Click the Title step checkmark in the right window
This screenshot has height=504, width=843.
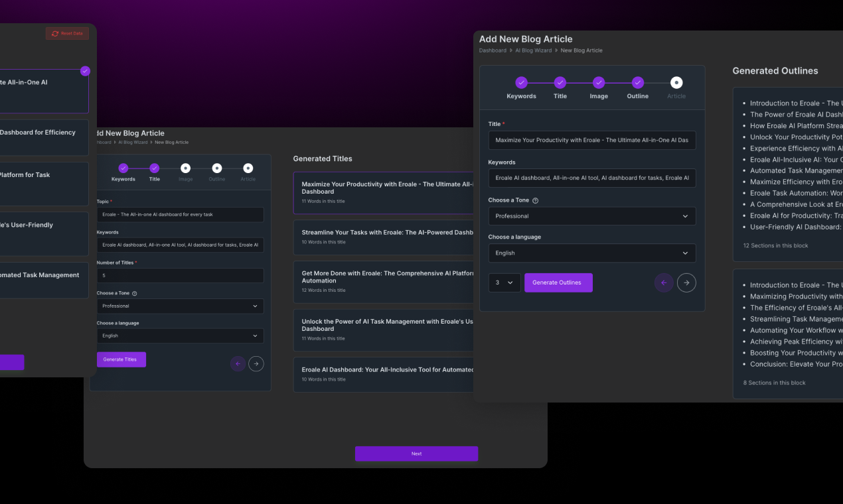pos(560,83)
